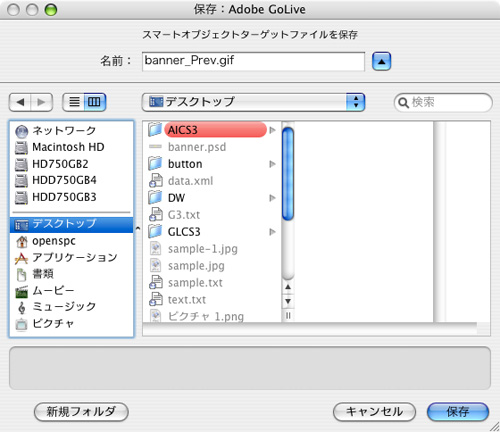The width and height of the screenshot is (500, 432).
Task: Click the 名前 filename input field
Action: tap(253, 61)
